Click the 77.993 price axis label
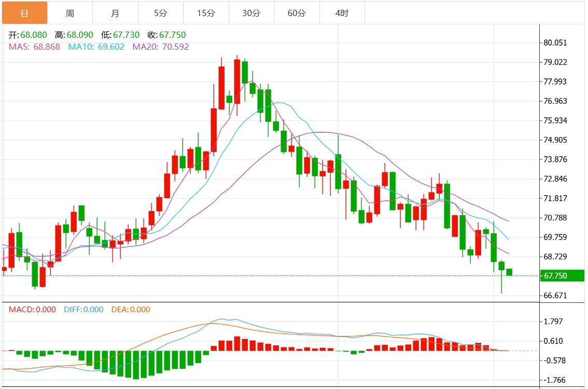588x389 pixels. [555, 82]
